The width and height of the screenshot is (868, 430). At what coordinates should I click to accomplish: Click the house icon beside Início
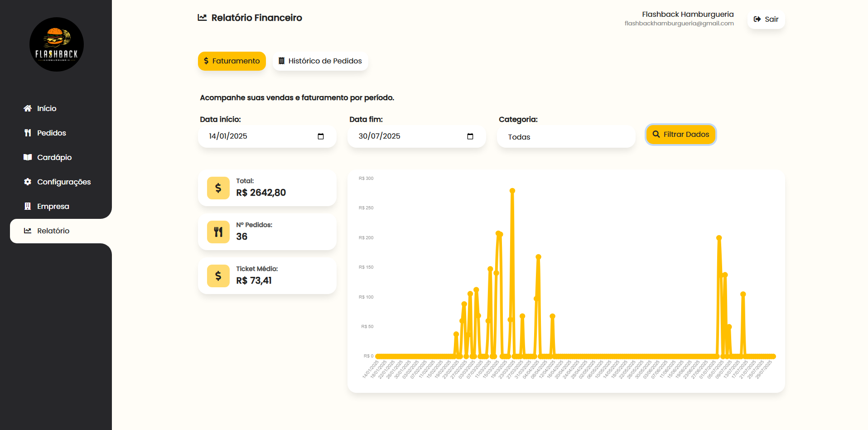28,108
